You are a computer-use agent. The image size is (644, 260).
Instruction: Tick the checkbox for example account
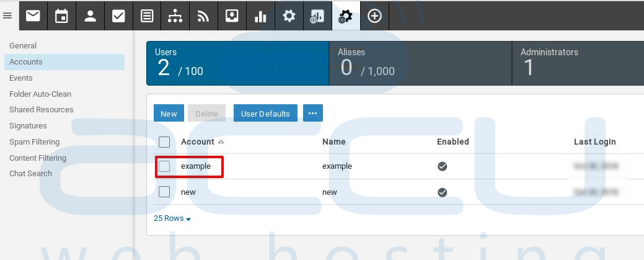[x=164, y=166]
